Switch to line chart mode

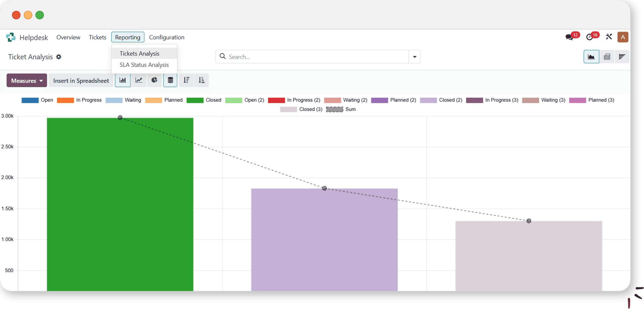pos(139,80)
